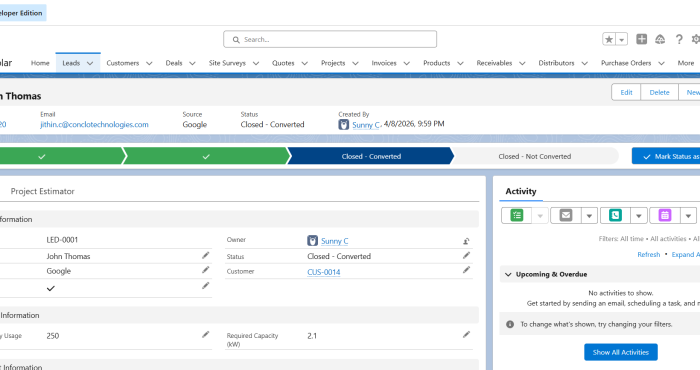Click the Log a Call icon button
Viewport: 700px width, 370px height.
click(x=615, y=216)
